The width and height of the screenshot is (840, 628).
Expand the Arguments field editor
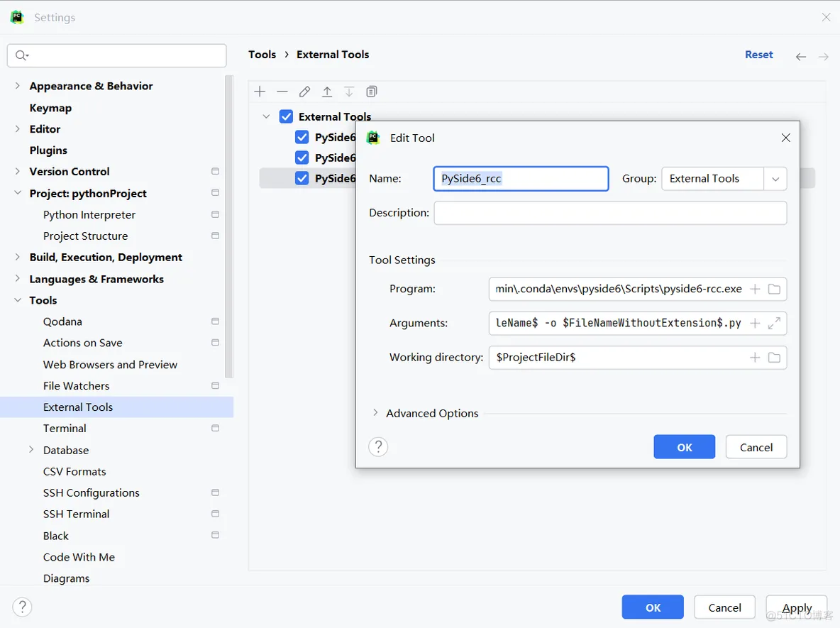(774, 324)
